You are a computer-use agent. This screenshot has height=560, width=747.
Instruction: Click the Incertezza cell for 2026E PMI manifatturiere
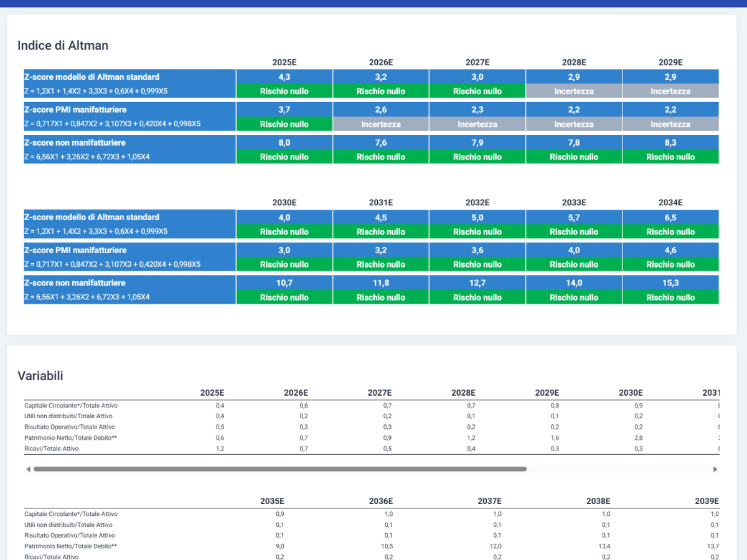coord(381,124)
